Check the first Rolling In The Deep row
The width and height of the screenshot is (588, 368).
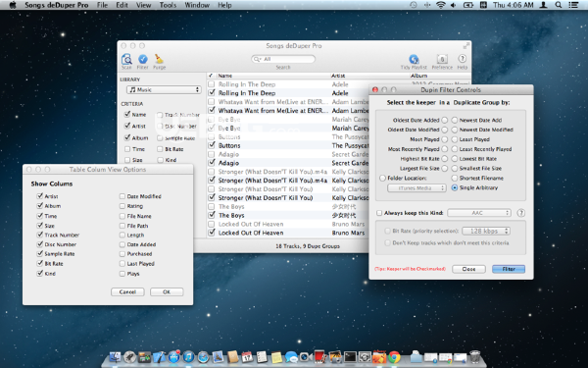pyautogui.click(x=212, y=84)
